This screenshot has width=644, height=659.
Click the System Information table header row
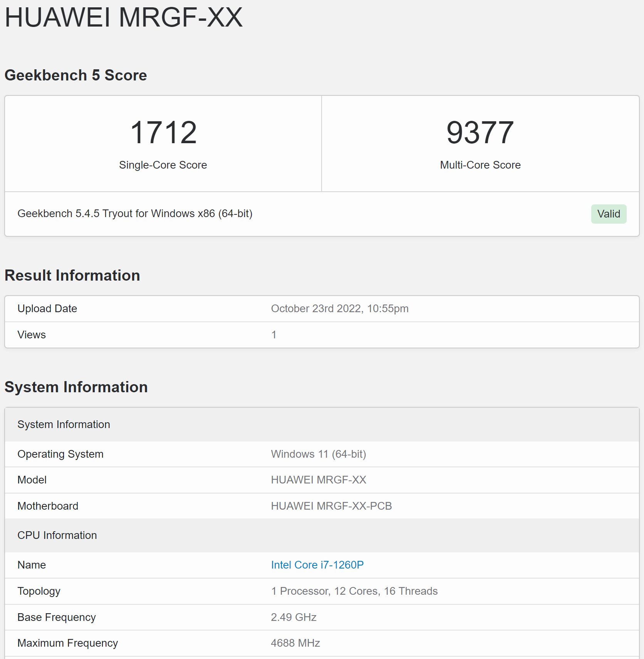322,425
